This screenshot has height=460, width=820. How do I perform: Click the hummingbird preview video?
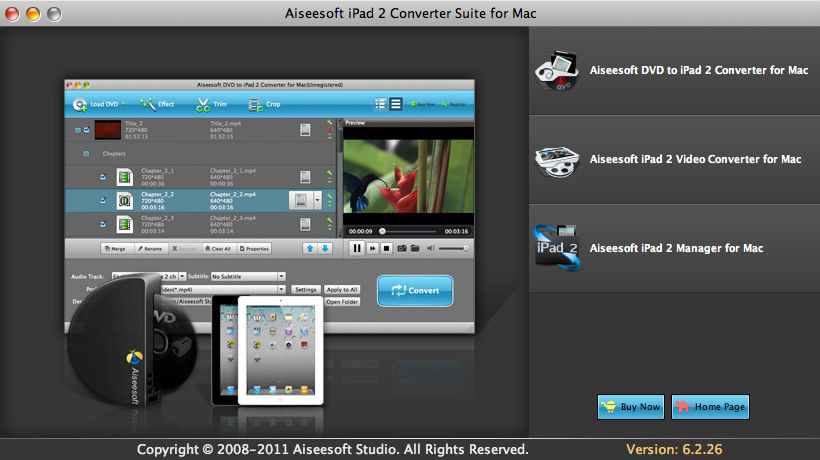point(408,176)
